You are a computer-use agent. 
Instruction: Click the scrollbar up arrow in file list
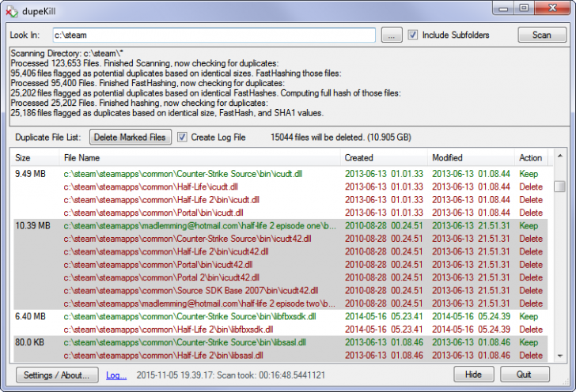(x=560, y=156)
